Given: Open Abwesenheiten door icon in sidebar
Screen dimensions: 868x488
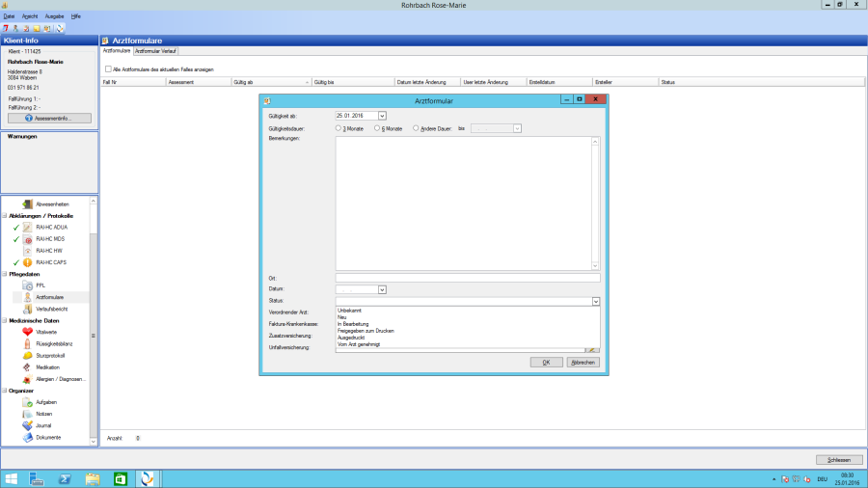Looking at the screenshot, I should click(27, 204).
